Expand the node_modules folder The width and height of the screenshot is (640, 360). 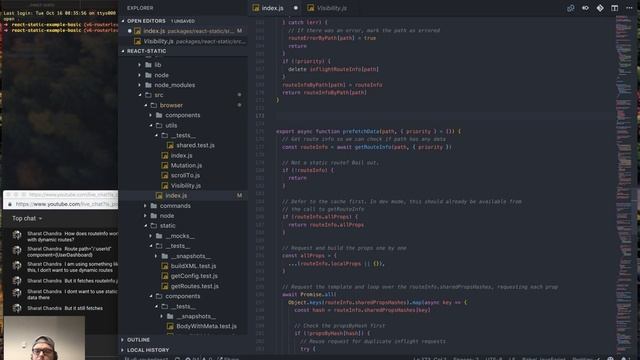[184, 85]
